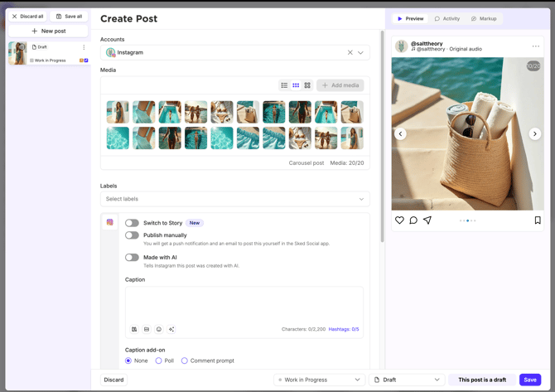555x392 pixels.
Task: Toggle the Switch to Story option
Action: point(132,223)
